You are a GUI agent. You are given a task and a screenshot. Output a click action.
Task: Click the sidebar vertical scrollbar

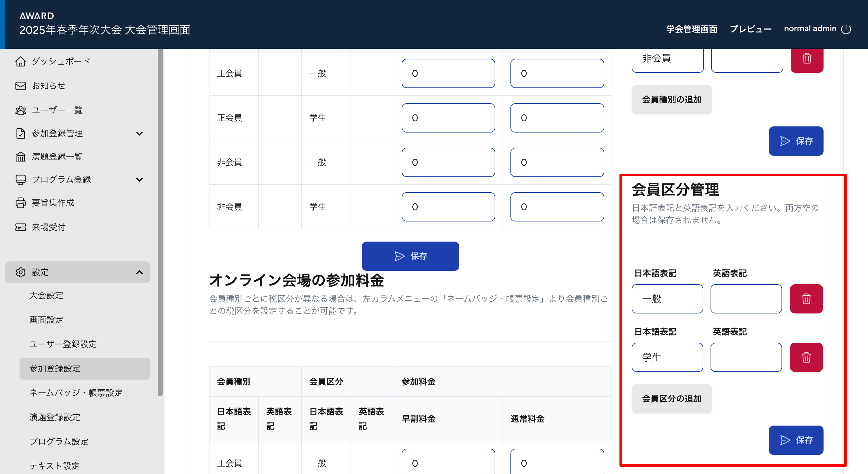coord(160,222)
